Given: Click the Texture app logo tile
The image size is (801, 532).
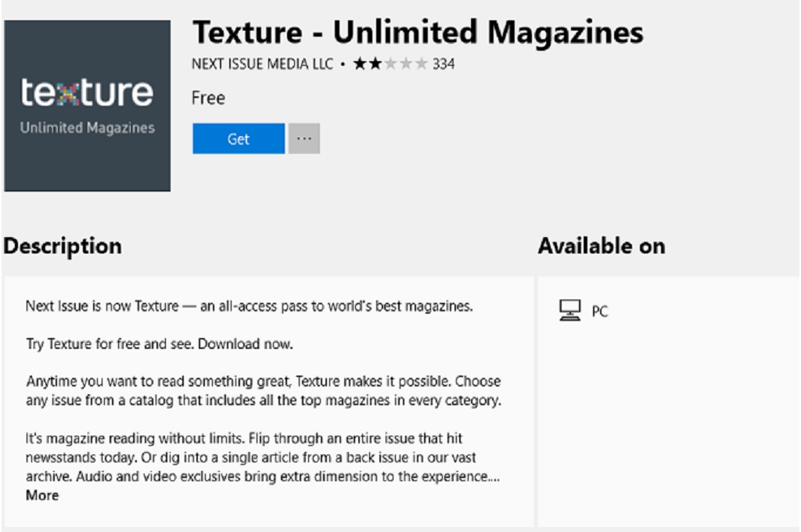Looking at the screenshot, I should click(87, 106).
